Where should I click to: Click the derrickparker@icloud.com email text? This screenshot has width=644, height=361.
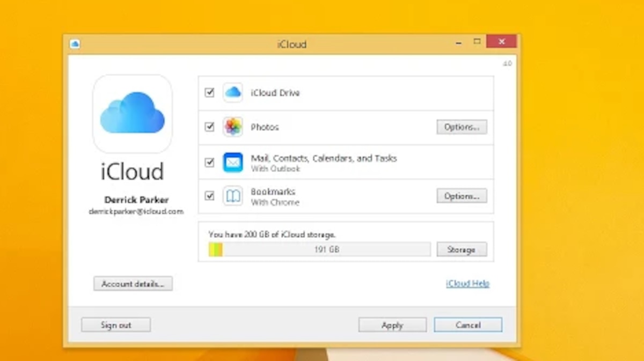click(136, 211)
